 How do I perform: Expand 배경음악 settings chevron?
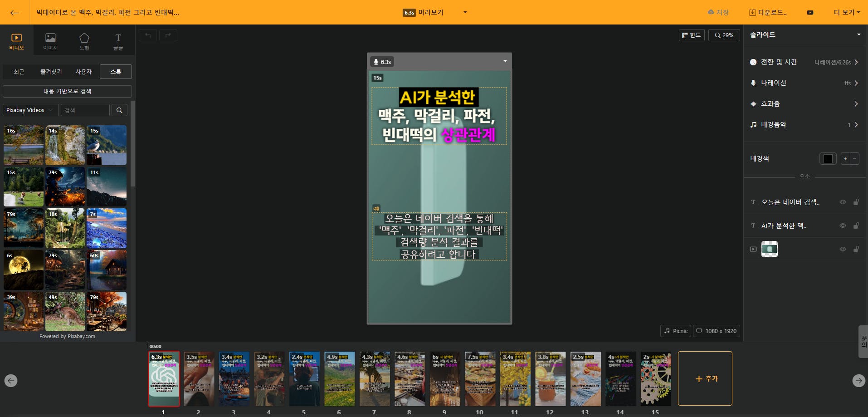pos(856,125)
